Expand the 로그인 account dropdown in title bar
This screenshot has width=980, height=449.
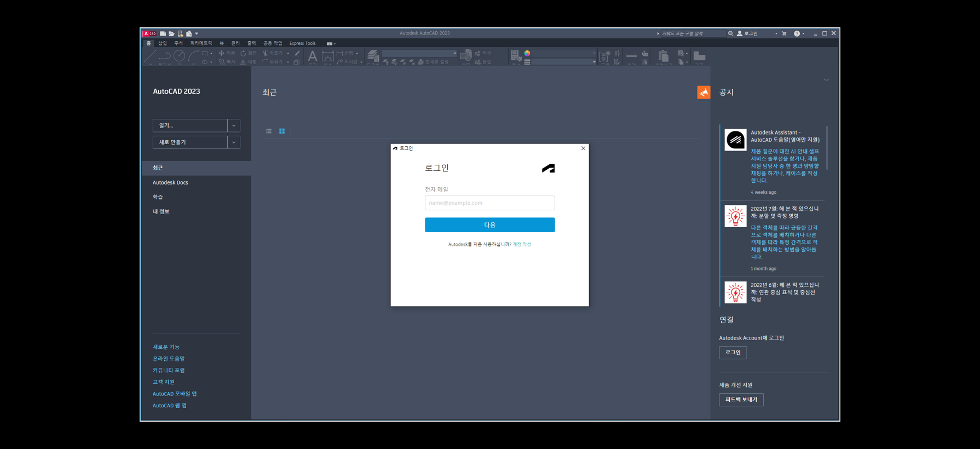(776, 33)
